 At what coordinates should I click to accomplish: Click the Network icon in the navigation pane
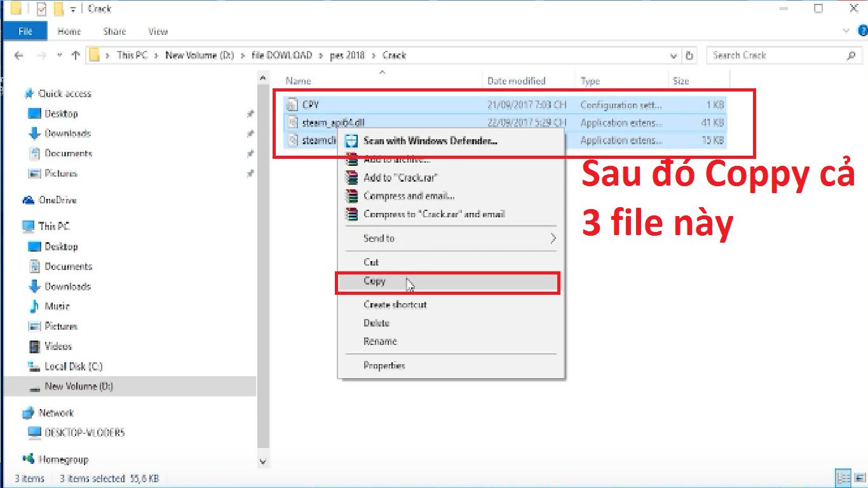coord(28,412)
